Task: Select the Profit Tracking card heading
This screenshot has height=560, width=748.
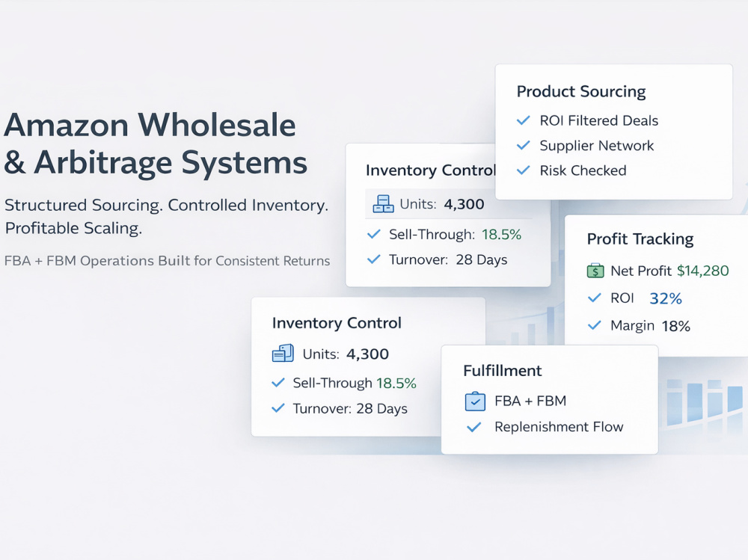Action: [x=640, y=239]
